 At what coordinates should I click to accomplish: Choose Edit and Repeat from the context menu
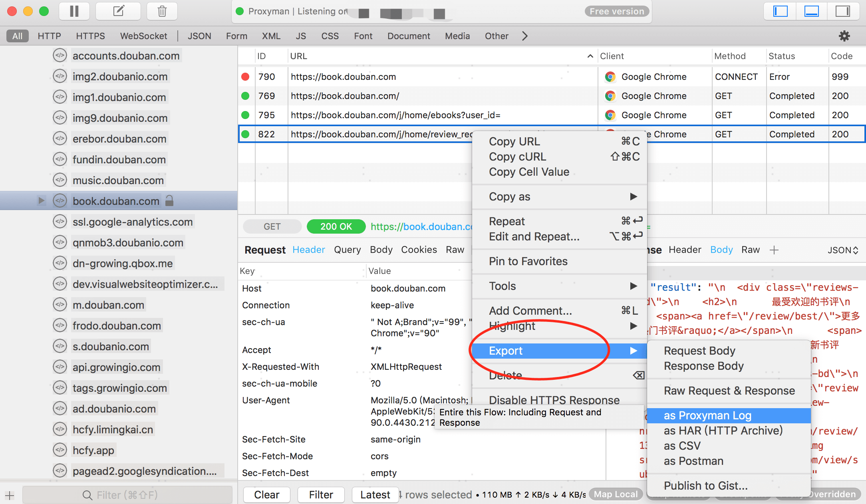tap(559, 236)
